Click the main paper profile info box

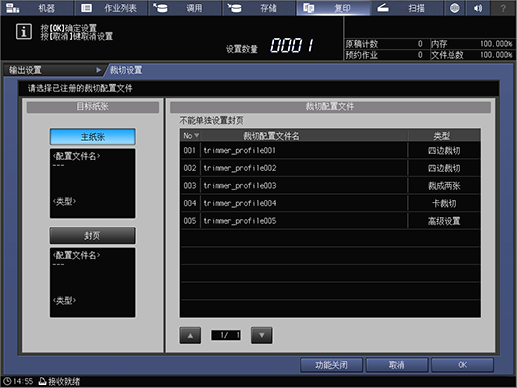[93, 183]
